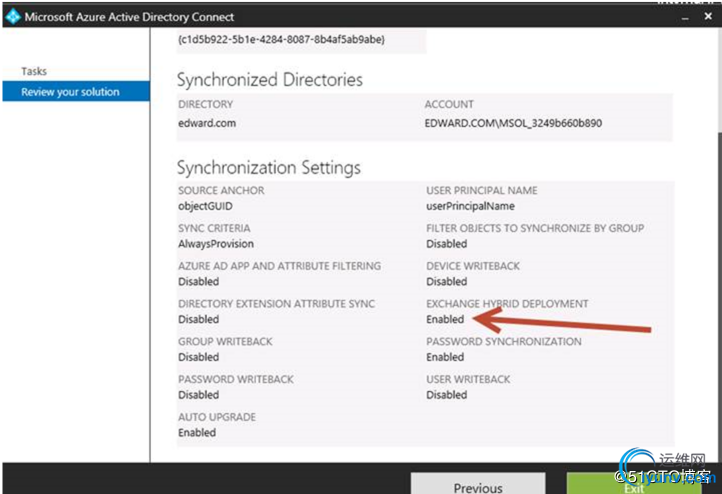Click Disabled under User Writeback
Screen dimensions: 722x494
click(446, 395)
